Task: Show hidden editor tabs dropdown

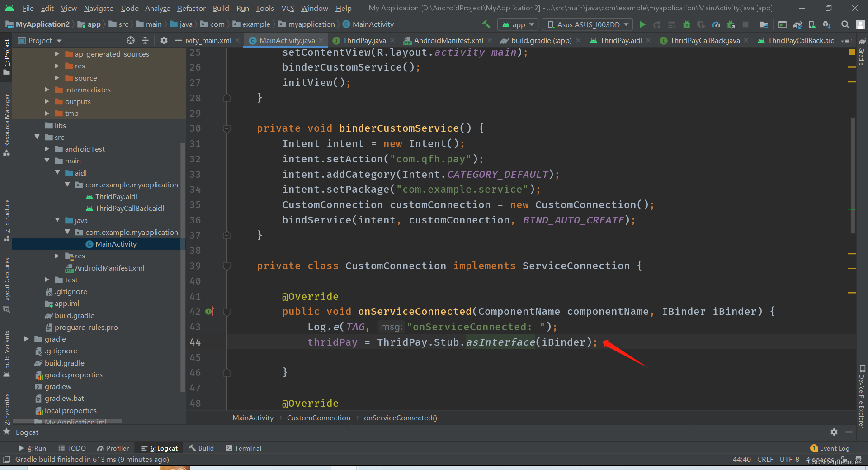Action: point(846,41)
